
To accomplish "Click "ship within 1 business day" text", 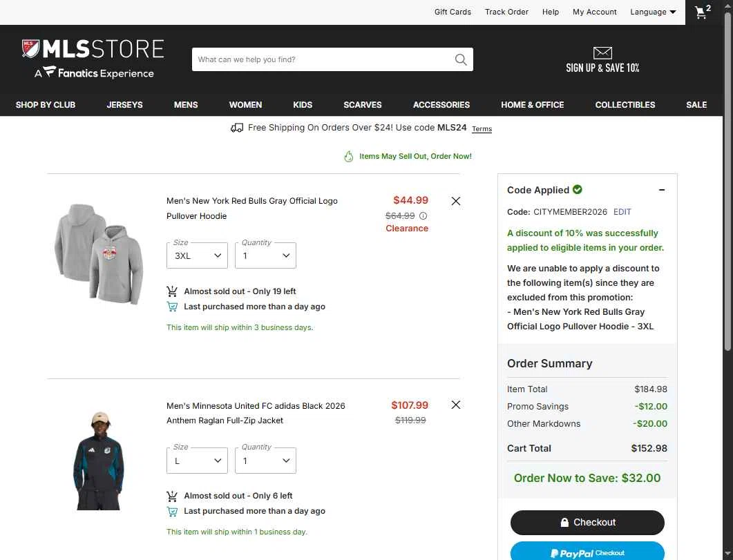I will point(236,532).
